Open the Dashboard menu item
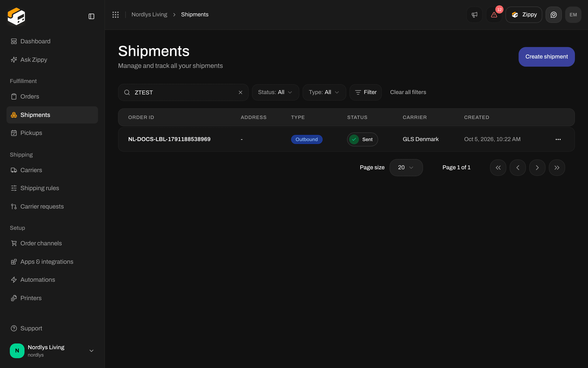Viewport: 588px width, 368px height. coord(52,41)
